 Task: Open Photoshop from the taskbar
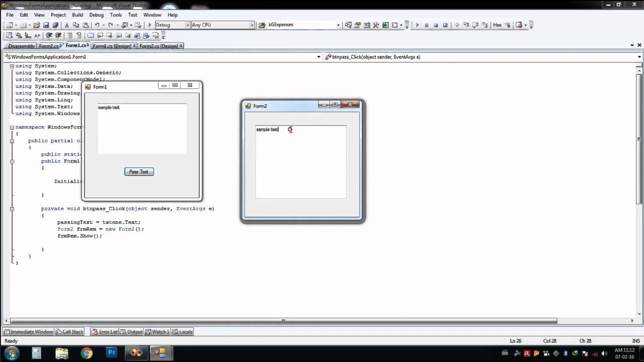[112, 353]
